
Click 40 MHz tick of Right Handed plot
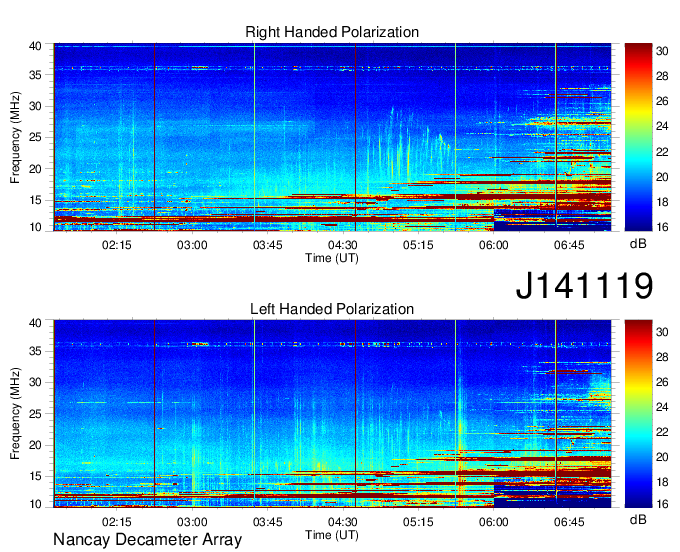pos(36,46)
